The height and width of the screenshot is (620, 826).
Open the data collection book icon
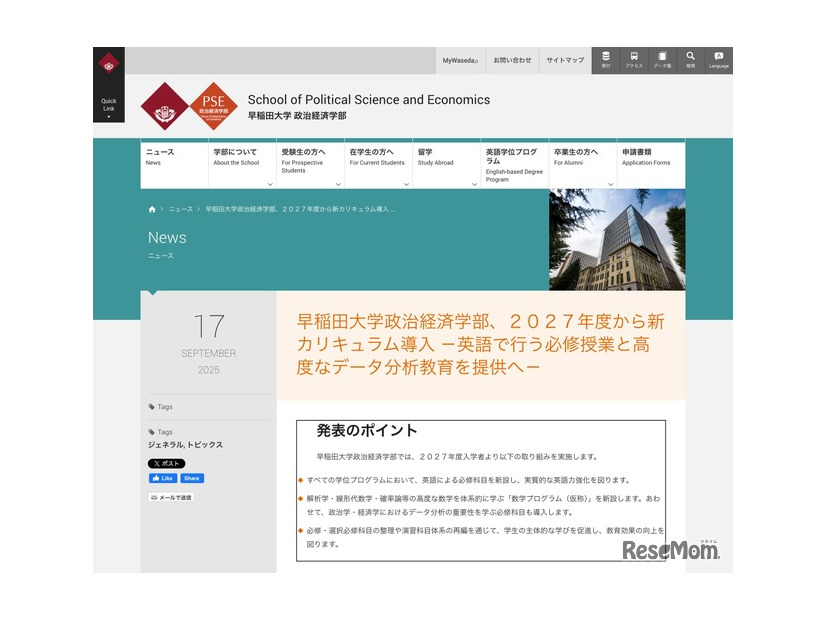click(x=662, y=60)
